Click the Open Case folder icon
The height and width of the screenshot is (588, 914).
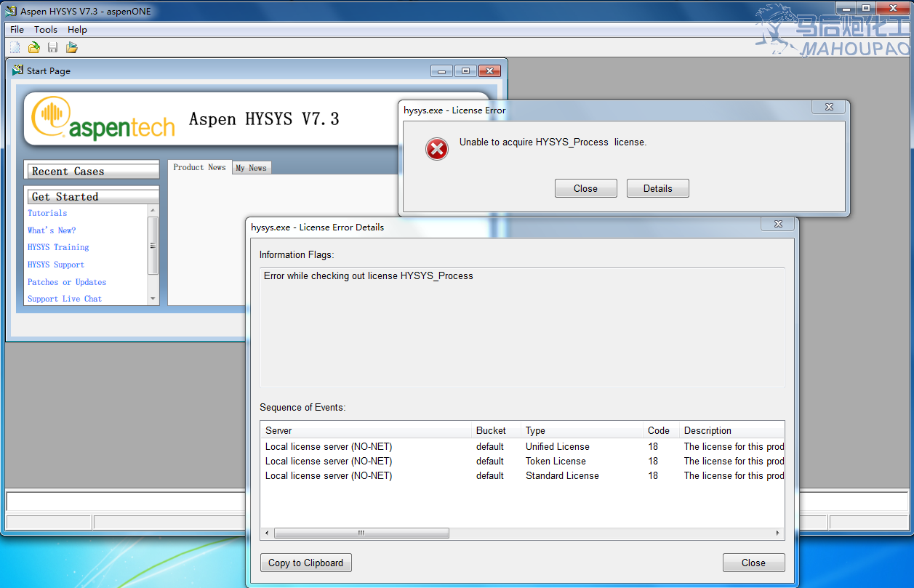point(33,48)
